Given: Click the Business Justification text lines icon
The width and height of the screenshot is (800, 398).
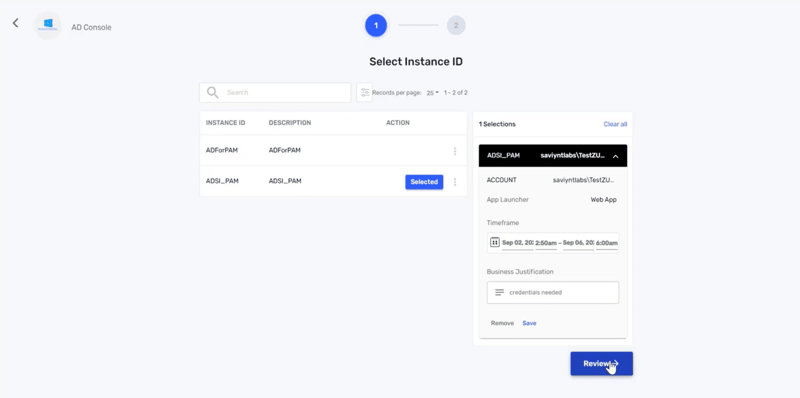Looking at the screenshot, I should coord(499,292).
